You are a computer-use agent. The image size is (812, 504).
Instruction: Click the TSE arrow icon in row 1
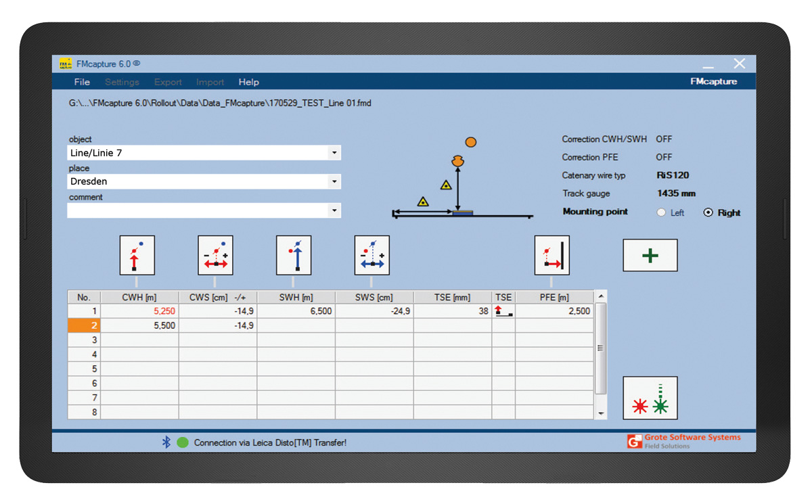(x=503, y=311)
